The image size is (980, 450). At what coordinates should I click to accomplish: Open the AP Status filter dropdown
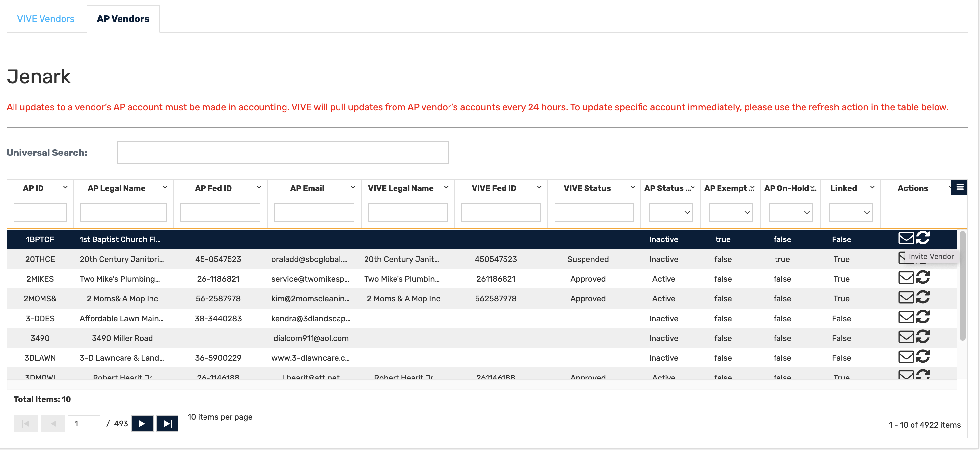pos(671,212)
